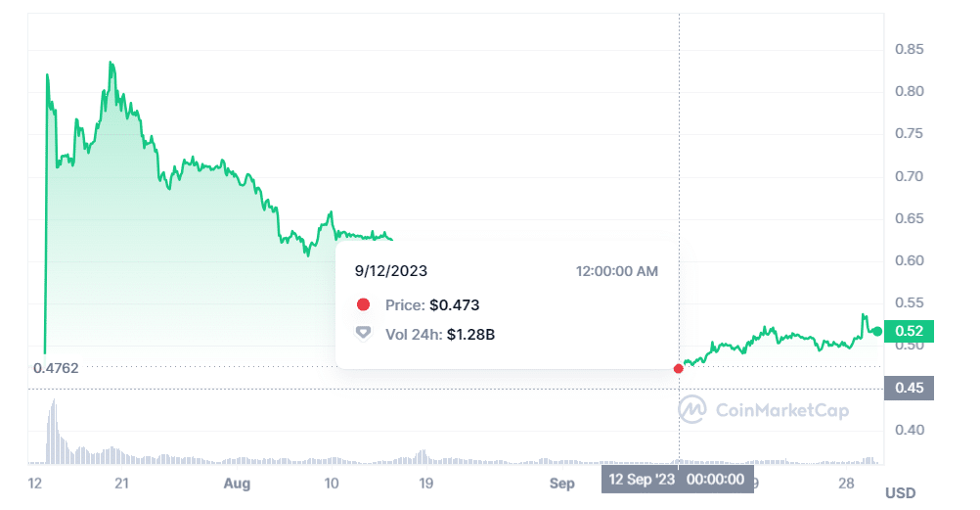Click the red price marker dot on the chart line
The image size is (980, 510).
click(679, 369)
